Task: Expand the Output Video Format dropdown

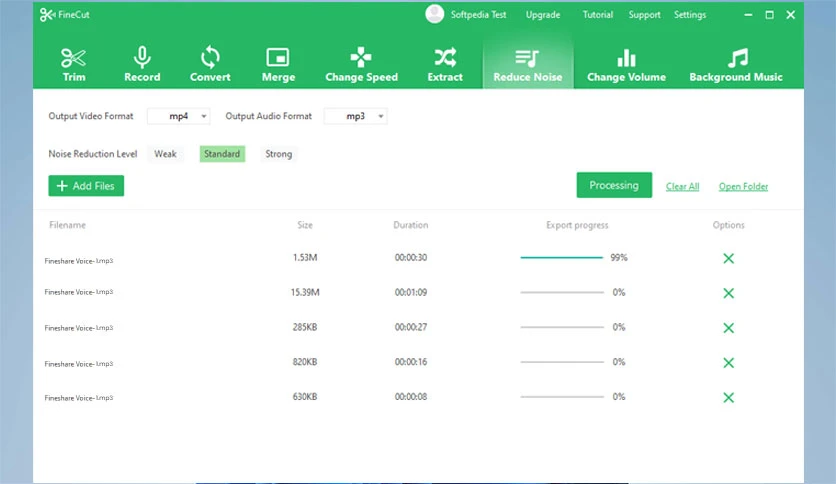Action: pos(179,116)
